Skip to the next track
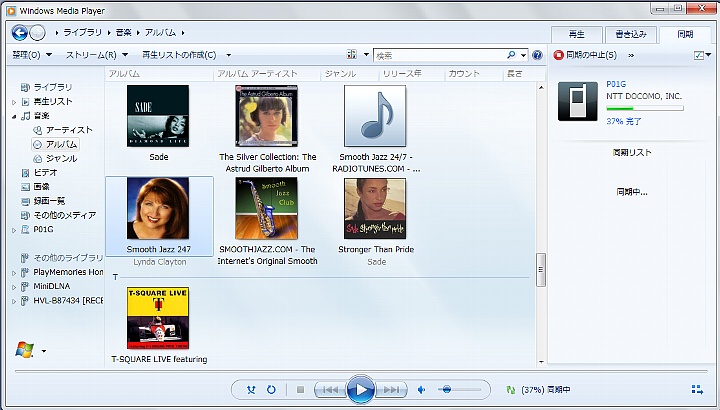The image size is (720, 410). coord(392,390)
